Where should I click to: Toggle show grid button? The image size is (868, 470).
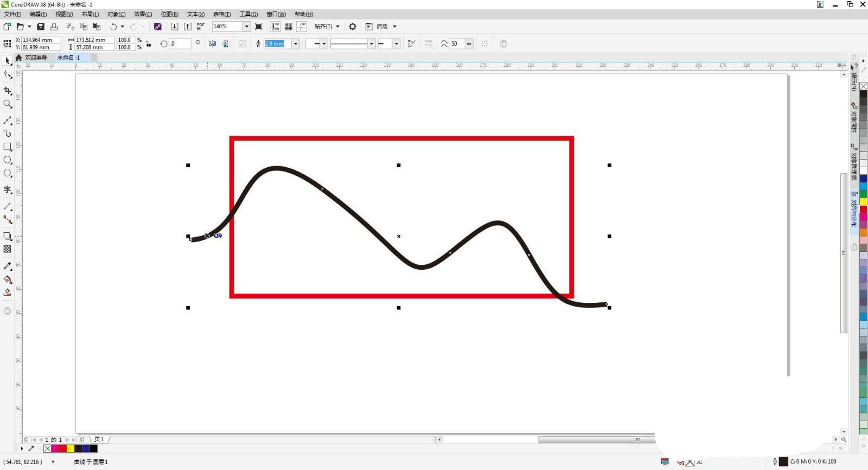pyautogui.click(x=289, y=27)
